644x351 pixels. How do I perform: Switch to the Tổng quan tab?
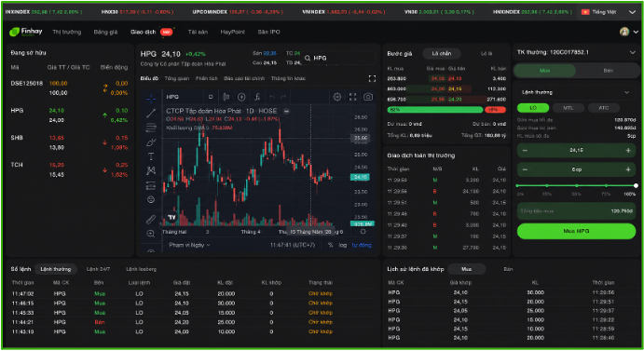(x=176, y=78)
